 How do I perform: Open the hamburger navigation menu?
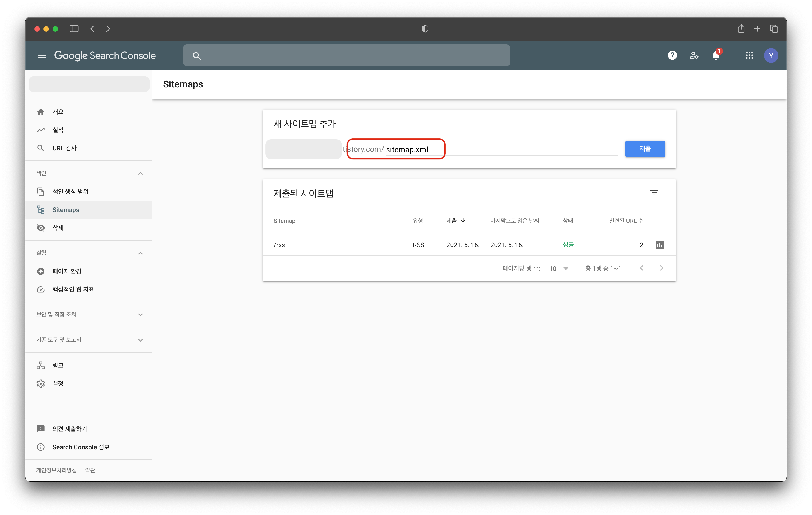click(x=41, y=55)
